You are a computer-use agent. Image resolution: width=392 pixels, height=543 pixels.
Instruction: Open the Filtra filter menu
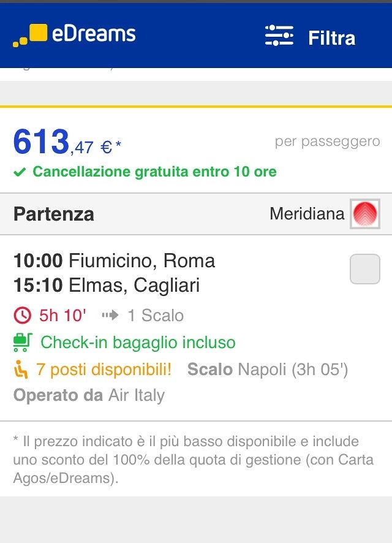click(x=331, y=38)
